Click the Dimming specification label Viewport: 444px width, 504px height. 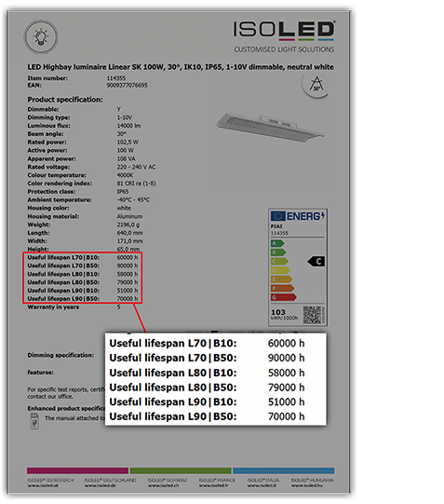click(x=61, y=355)
